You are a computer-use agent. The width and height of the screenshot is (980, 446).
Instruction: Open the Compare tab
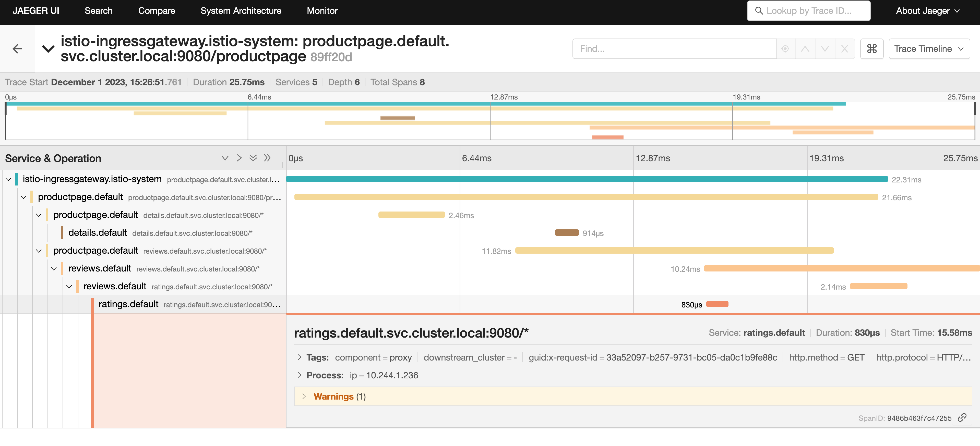point(157,11)
